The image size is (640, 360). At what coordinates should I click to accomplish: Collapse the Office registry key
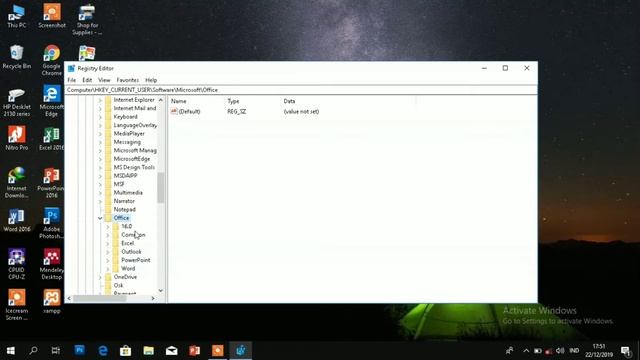pos(100,218)
